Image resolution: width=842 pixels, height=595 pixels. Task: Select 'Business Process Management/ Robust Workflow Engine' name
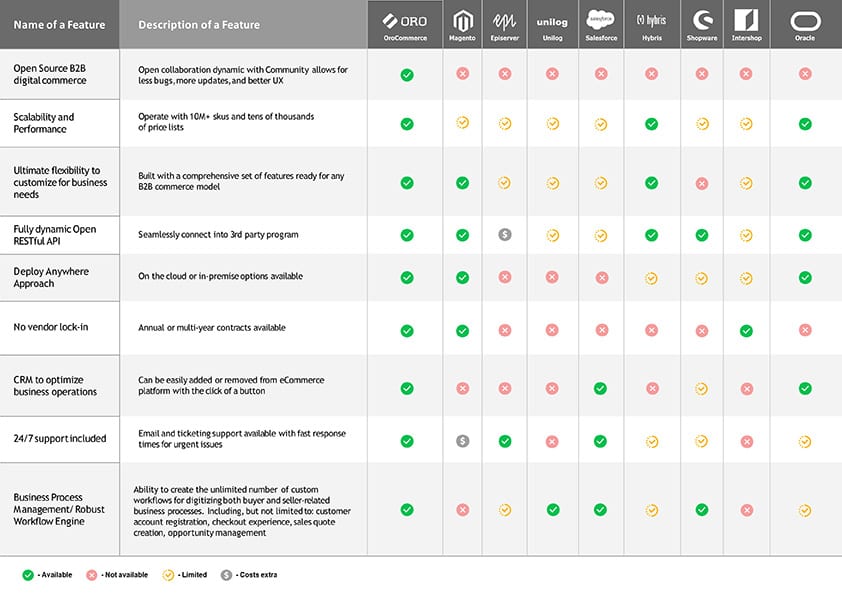coord(59,509)
